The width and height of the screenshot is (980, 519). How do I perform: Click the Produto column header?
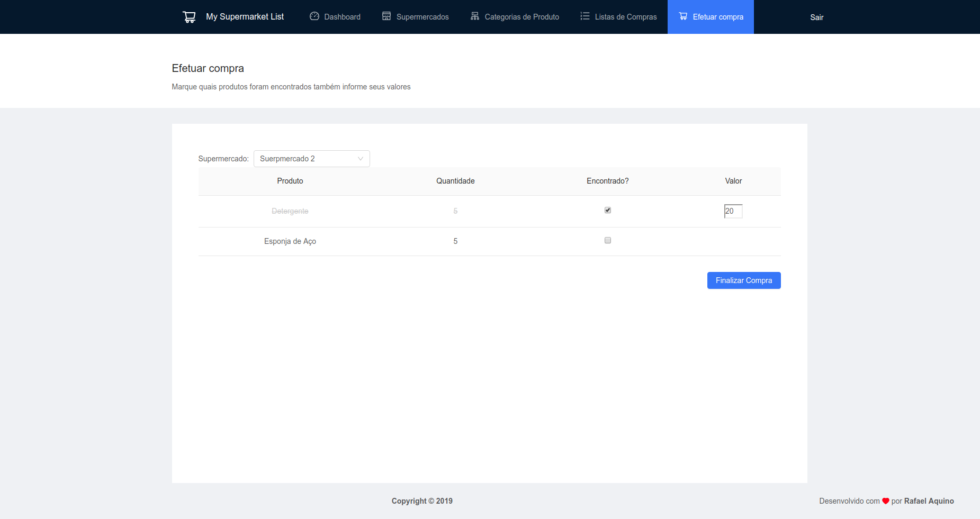pyautogui.click(x=290, y=181)
